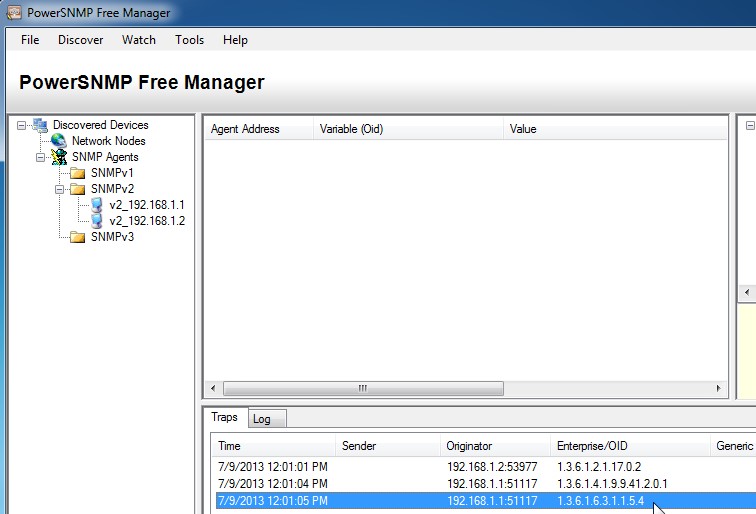
Task: Click the Discovered Devices computer icon
Action: [40, 125]
